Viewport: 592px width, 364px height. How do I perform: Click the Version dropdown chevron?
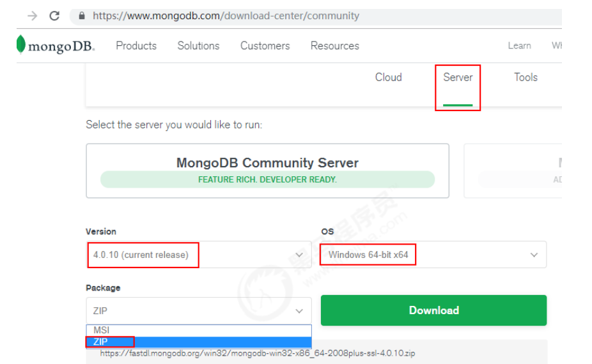coord(299,255)
